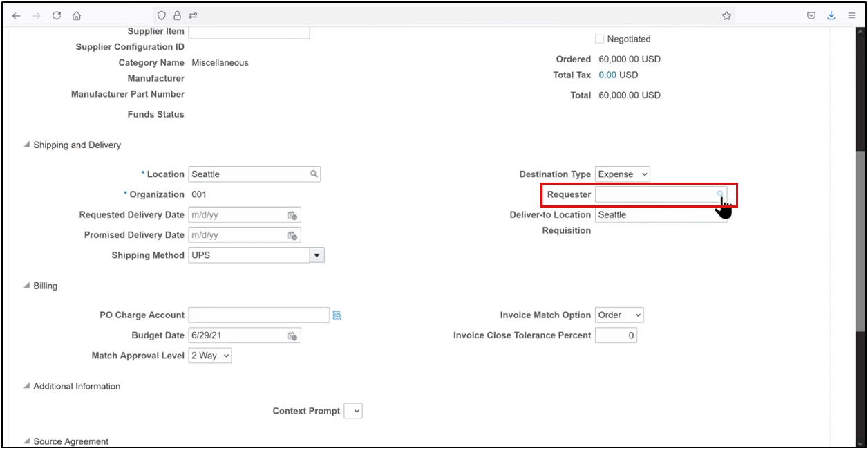868x451 pixels.
Task: Open the Promised Delivery Date calendar picker
Action: click(x=292, y=234)
